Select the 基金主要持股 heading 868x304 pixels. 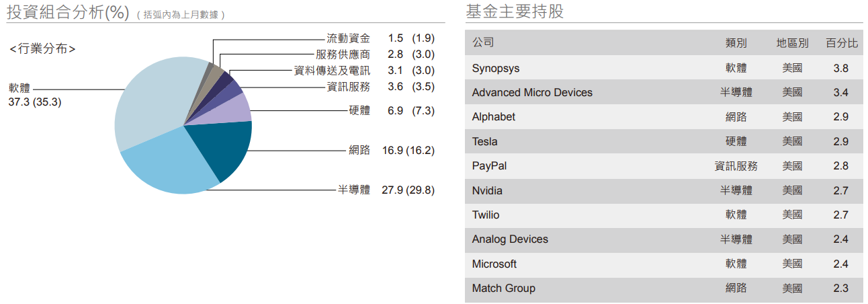(x=514, y=11)
